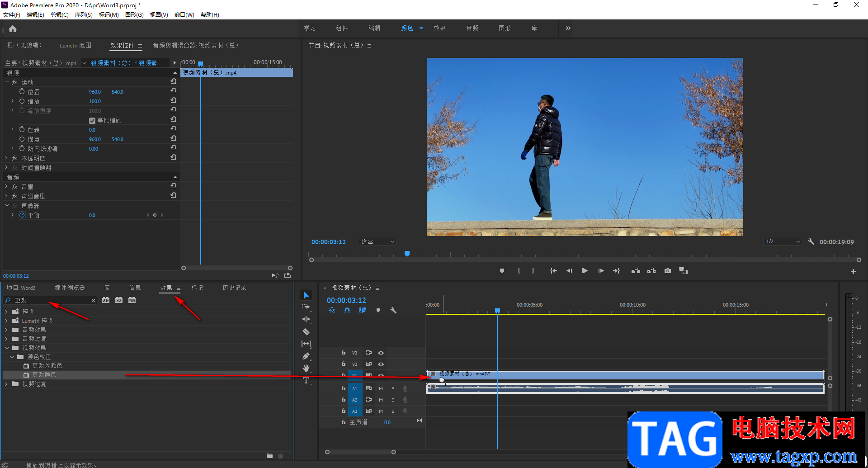This screenshot has width=868, height=468.
Task: Select the Razor tool
Action: pos(306,331)
